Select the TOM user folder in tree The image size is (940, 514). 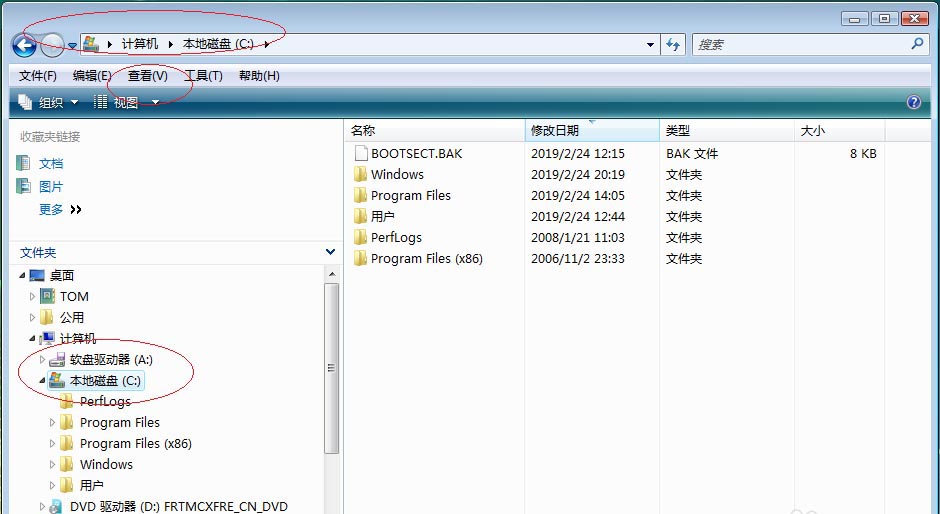point(74,296)
